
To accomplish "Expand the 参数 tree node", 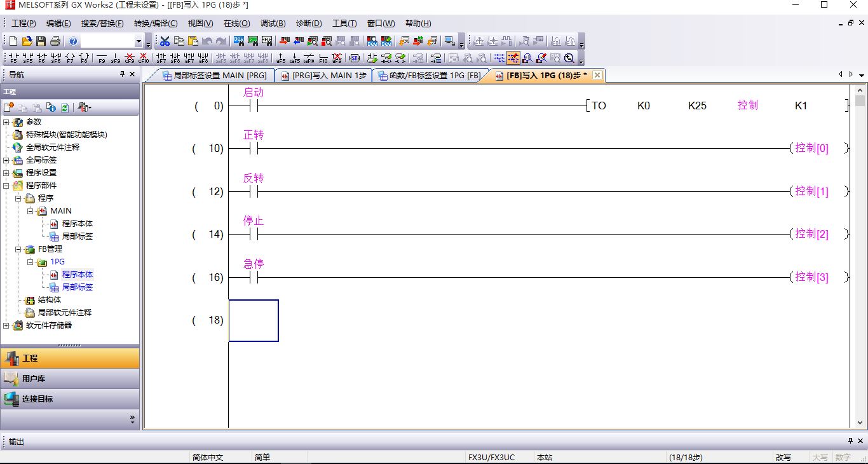I will (6, 122).
